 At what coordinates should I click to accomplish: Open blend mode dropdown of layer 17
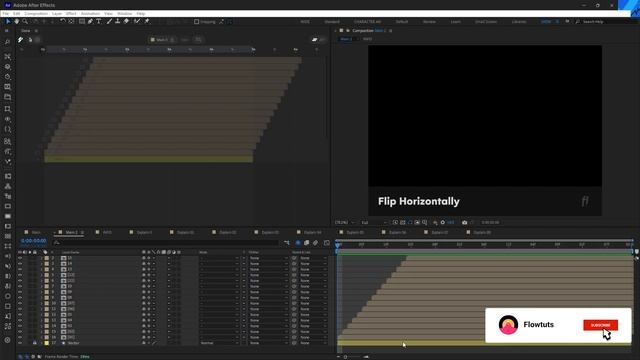[219, 343]
